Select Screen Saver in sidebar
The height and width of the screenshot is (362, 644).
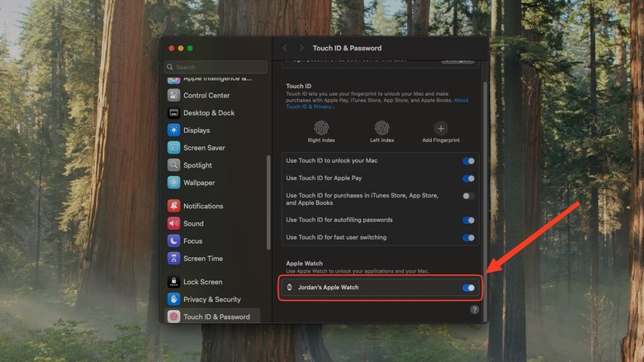203,148
